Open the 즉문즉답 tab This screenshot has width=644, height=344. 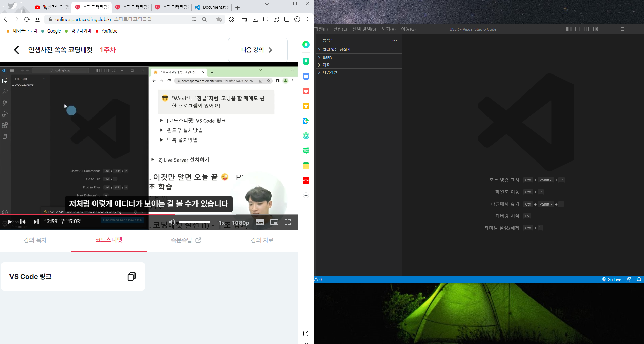pyautogui.click(x=186, y=240)
